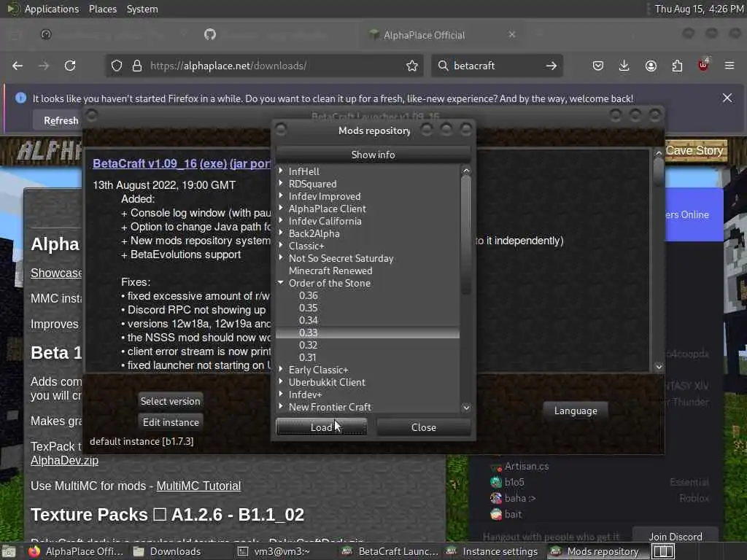This screenshot has width=747, height=560.
Task: Open the BetaCraft v1.09_16 (exe) link
Action: [160, 163]
